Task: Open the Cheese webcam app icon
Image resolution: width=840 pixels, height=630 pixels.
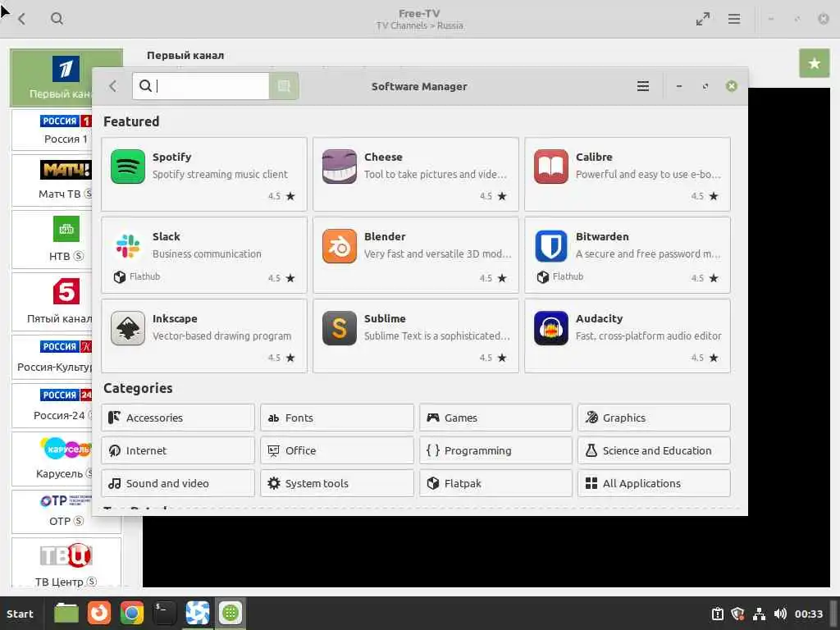Action: point(339,167)
